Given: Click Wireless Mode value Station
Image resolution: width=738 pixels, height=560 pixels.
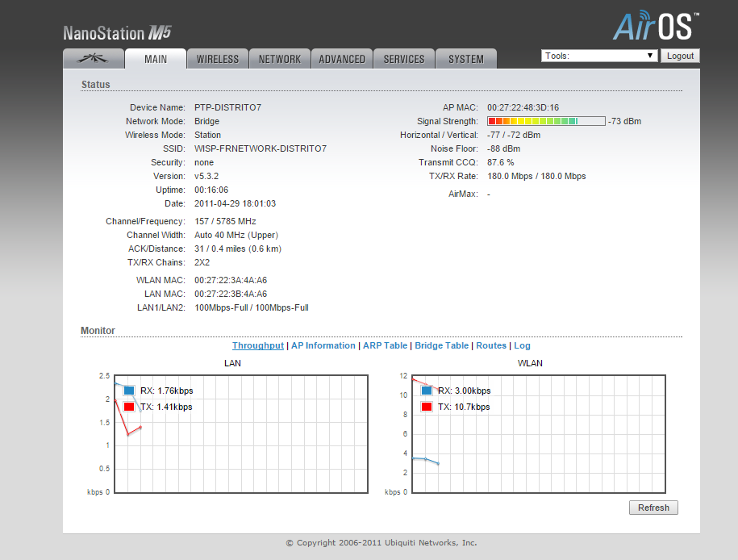Looking at the screenshot, I should pos(207,135).
